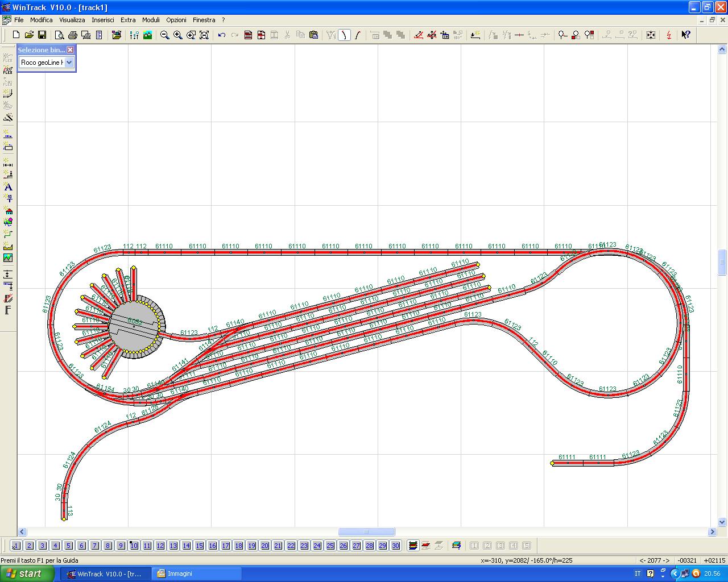Close the Selezione bin palette
This screenshot has height=582, width=728.
pos(70,49)
